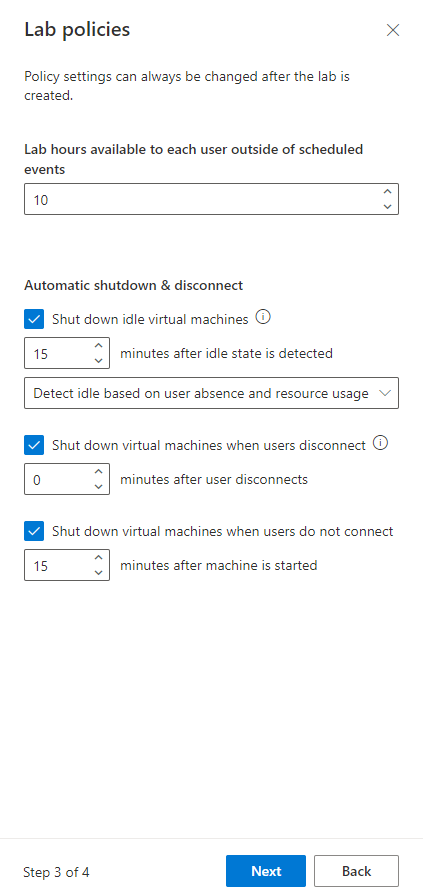Uncheck Shut down idle virtual machines
This screenshot has height=895, width=423.
tap(34, 320)
